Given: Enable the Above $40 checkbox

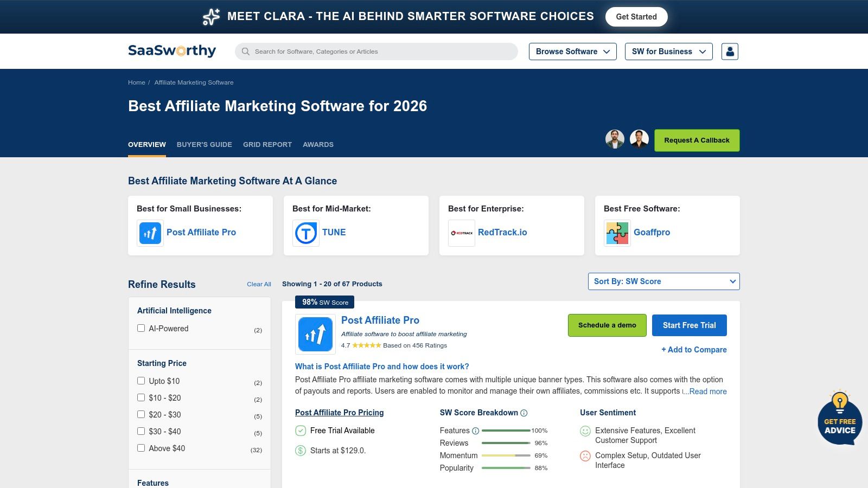Looking at the screenshot, I should pos(142,448).
